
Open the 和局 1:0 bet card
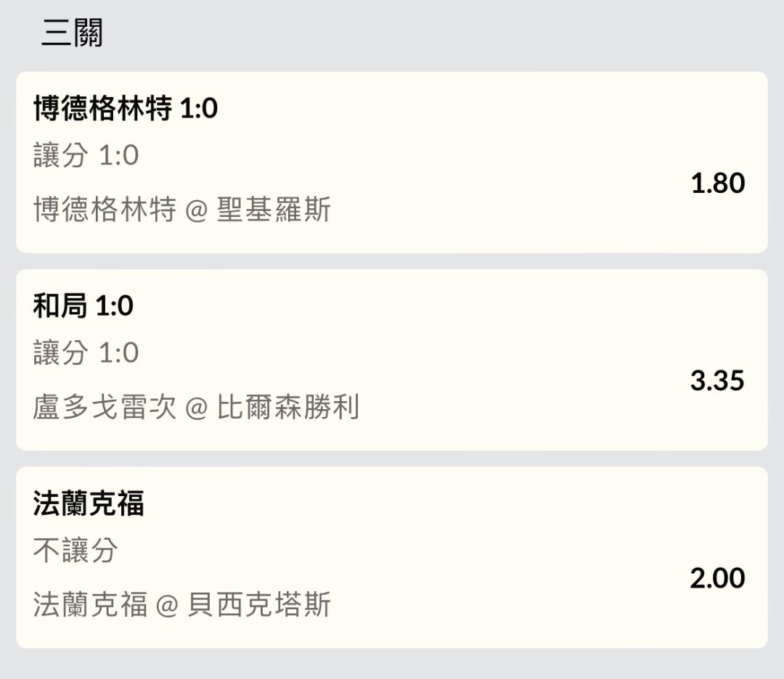point(391,360)
